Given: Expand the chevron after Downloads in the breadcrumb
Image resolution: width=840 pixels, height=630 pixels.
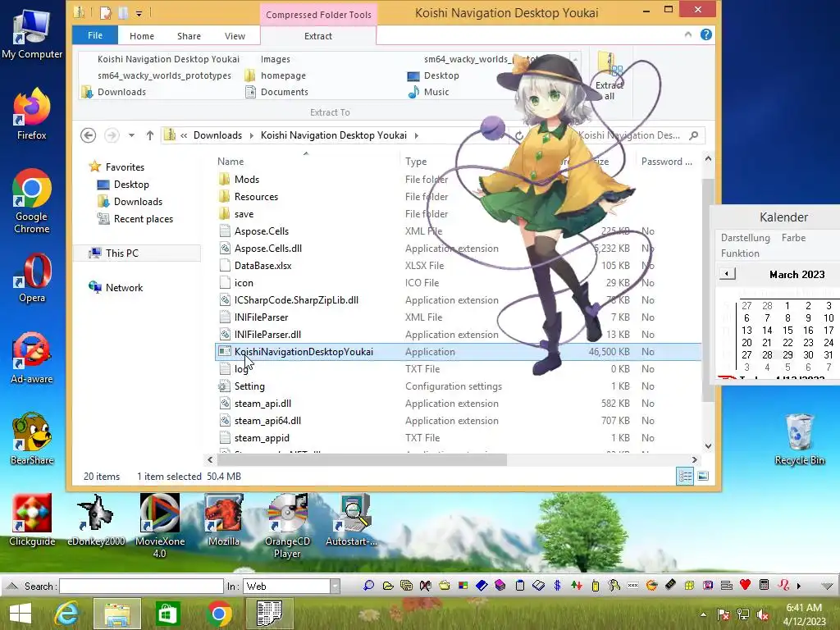Looking at the screenshot, I should (x=252, y=135).
